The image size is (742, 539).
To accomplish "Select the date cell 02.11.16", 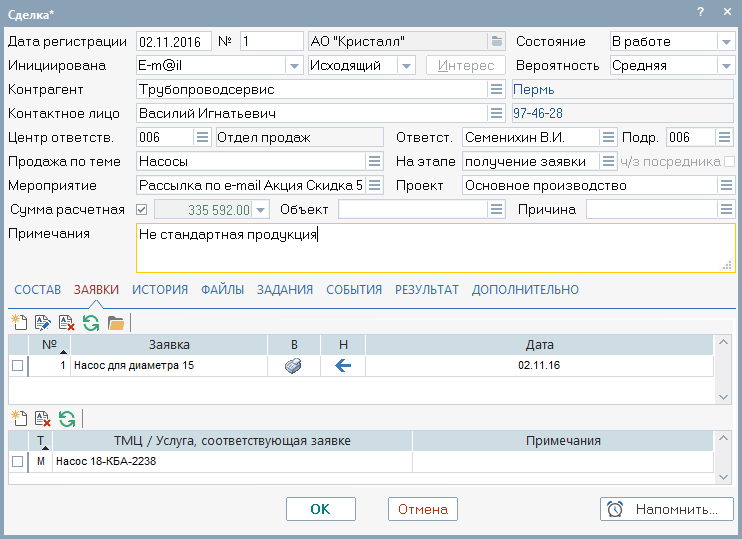I will click(539, 365).
